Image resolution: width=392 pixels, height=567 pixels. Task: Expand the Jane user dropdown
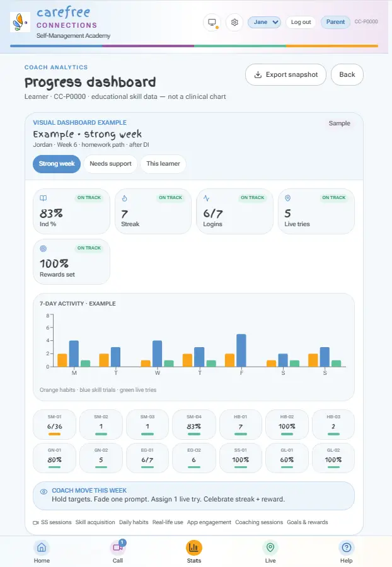pyautogui.click(x=264, y=22)
